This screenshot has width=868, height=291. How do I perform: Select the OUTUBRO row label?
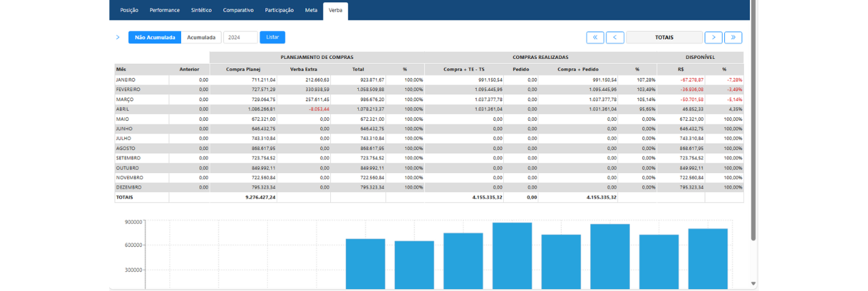tap(127, 168)
